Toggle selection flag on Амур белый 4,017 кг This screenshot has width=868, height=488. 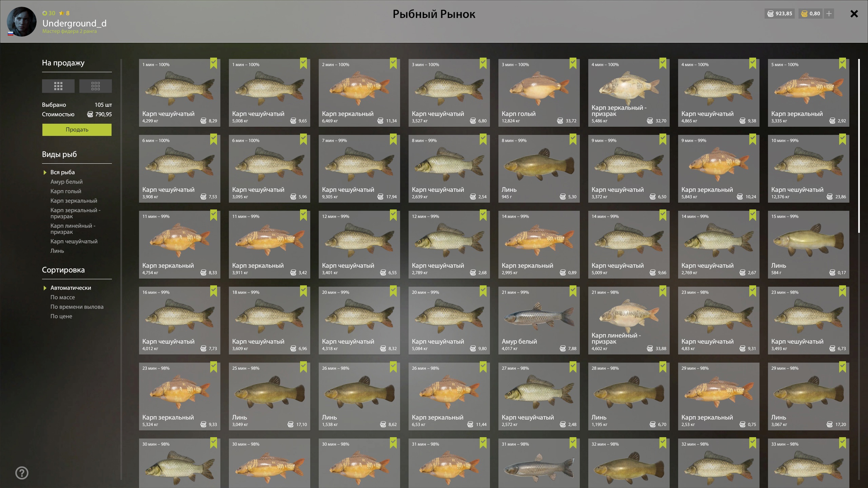click(x=573, y=291)
